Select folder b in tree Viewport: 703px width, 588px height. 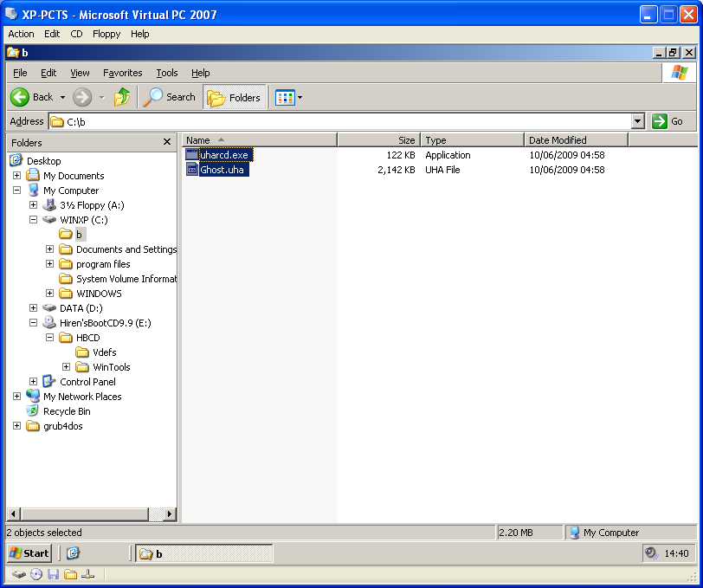click(79, 234)
